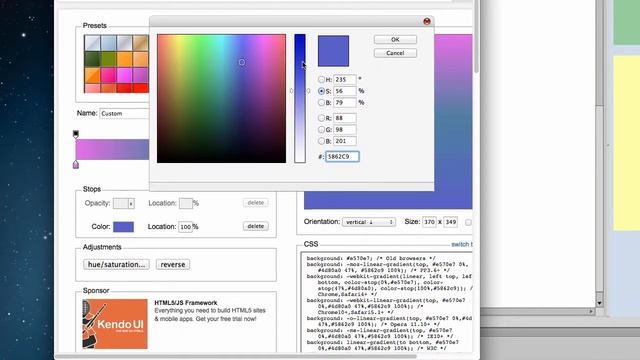Select the G green radio button

(x=321, y=129)
